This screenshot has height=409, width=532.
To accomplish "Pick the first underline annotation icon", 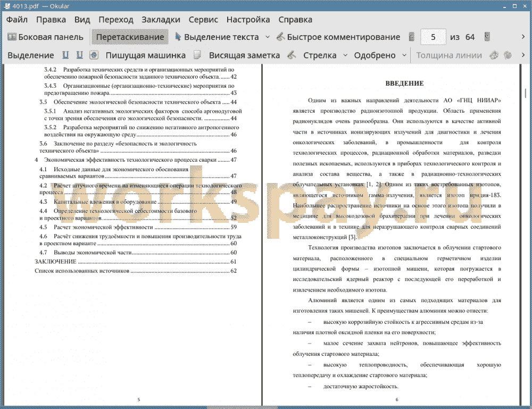I will pos(65,55).
